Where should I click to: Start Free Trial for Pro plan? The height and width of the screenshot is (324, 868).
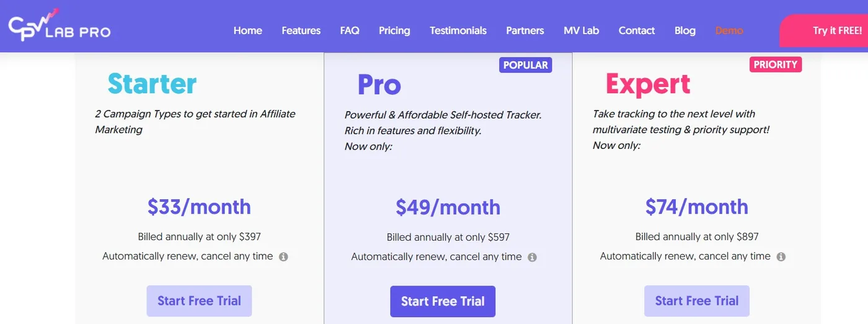[443, 302]
